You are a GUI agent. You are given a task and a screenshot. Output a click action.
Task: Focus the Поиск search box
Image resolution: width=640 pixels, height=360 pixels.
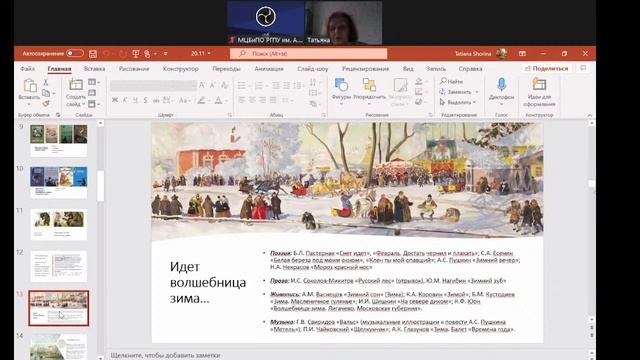coord(308,53)
